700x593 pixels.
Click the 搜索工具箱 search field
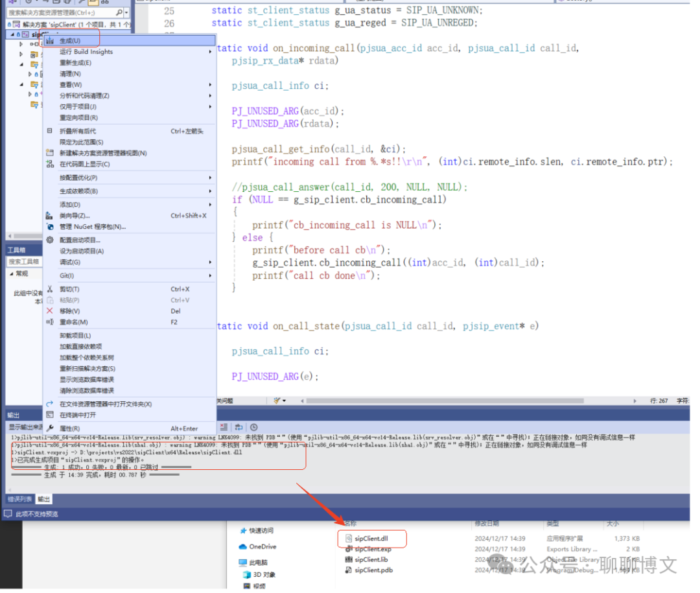click(23, 261)
